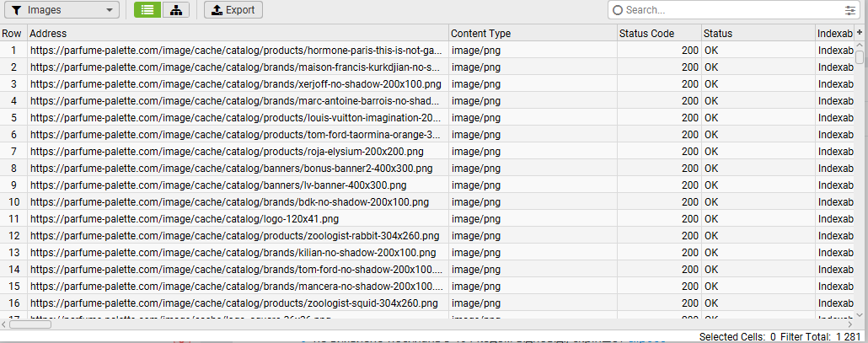Click the horizontal scrollbar left arrow
Screen dimensions: 868x343
click(x=4, y=324)
